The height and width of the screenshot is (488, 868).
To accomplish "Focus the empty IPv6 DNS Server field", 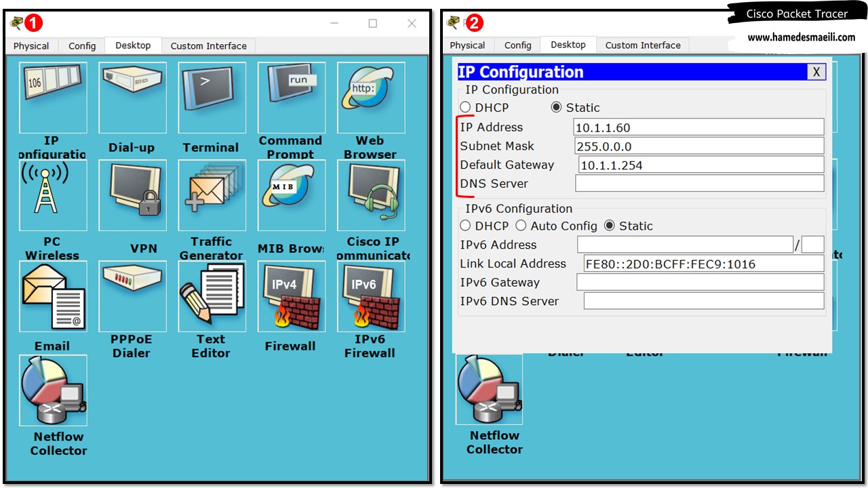I will (x=704, y=301).
